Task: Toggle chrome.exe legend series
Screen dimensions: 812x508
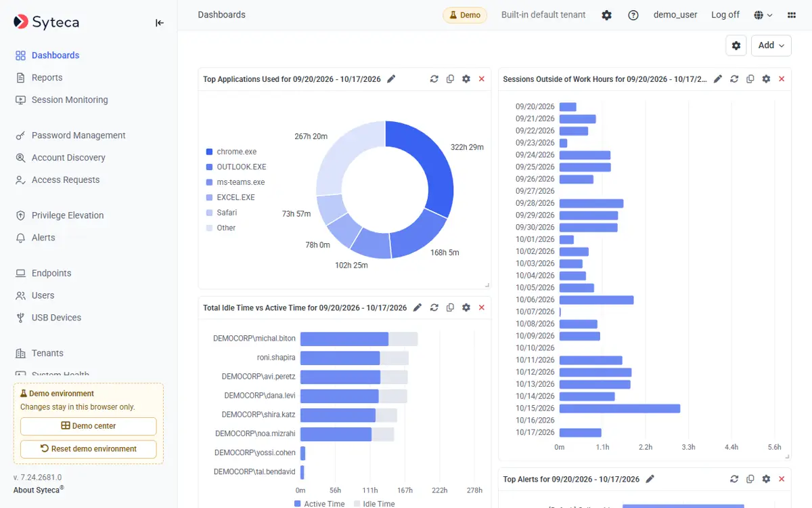Action: click(231, 152)
